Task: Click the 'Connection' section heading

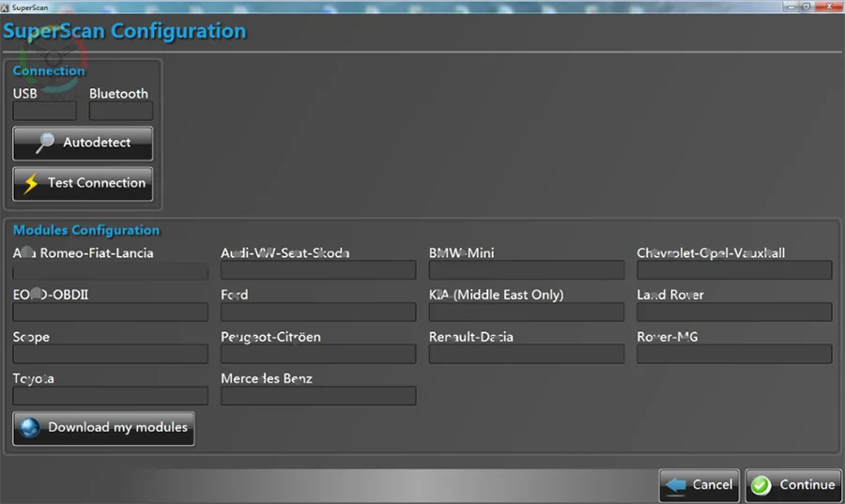Action: pos(49,71)
